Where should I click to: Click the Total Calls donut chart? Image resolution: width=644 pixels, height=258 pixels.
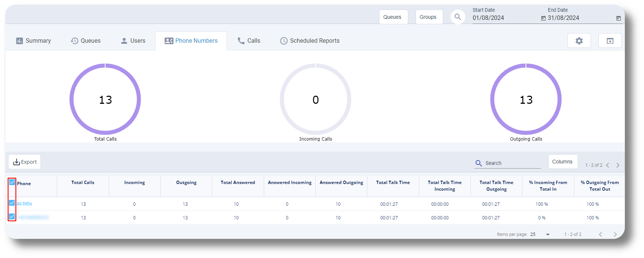[105, 99]
